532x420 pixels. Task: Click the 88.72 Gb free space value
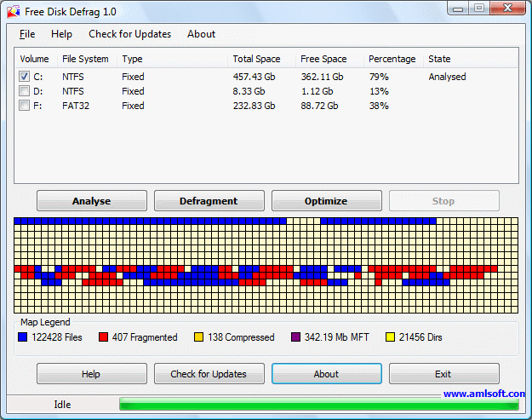(x=319, y=106)
